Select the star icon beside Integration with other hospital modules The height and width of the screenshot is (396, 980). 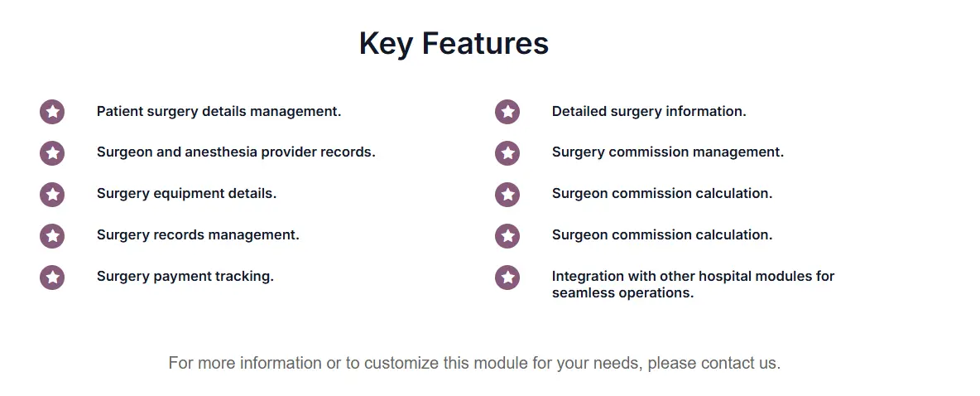pos(507,278)
